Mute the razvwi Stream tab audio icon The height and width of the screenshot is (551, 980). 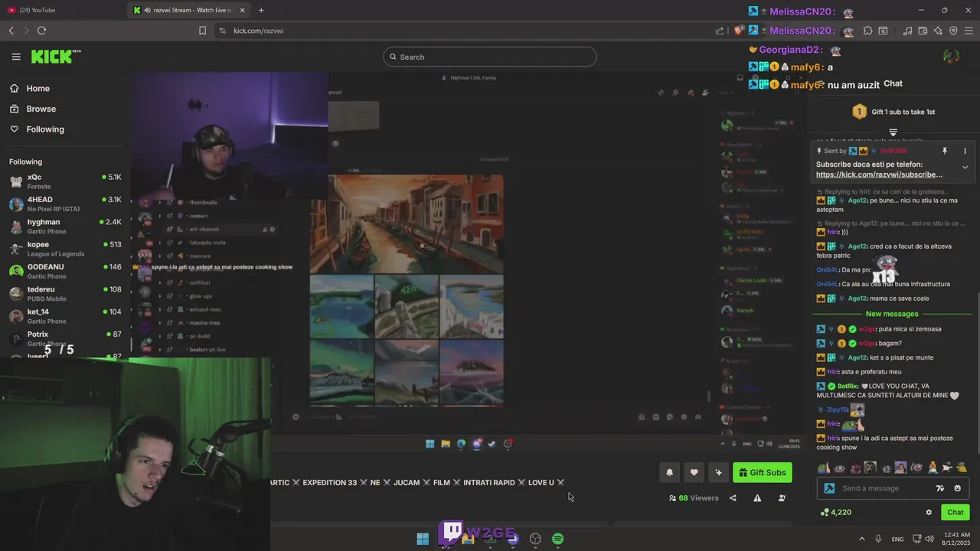pyautogui.click(x=146, y=10)
